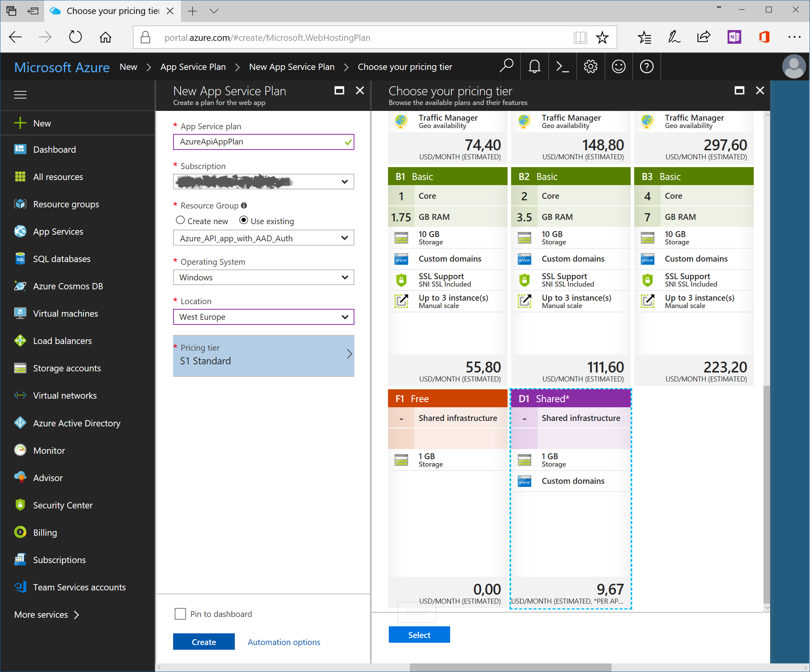810x672 pixels.
Task: Expand the Resource Group dropdown
Action: pos(263,238)
